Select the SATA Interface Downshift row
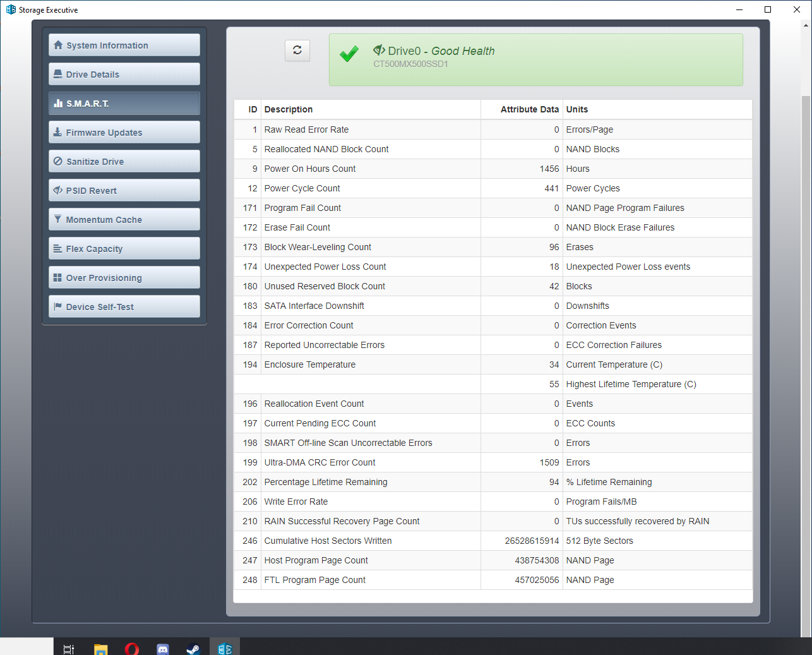Screen dimensions: 812x655 tap(493, 306)
